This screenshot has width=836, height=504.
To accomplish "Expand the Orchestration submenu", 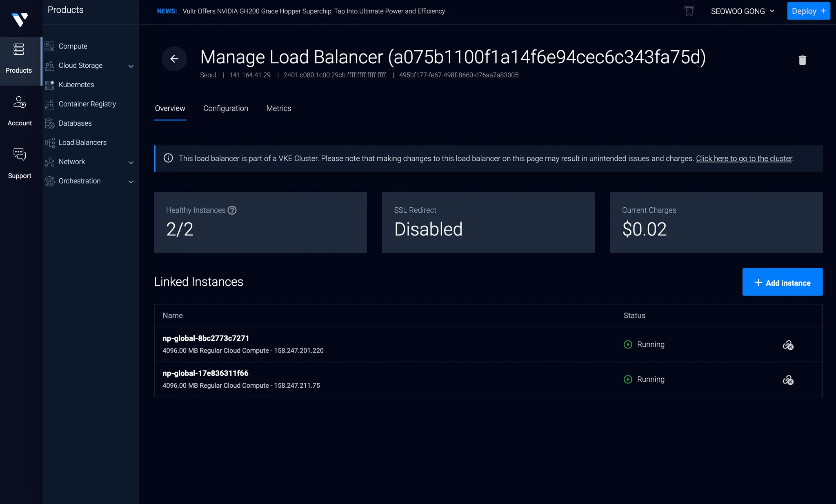I will click(x=131, y=182).
